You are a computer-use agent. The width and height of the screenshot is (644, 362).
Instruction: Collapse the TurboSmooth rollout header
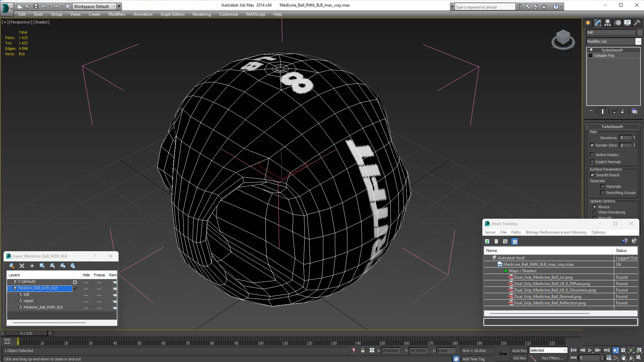[612, 126]
